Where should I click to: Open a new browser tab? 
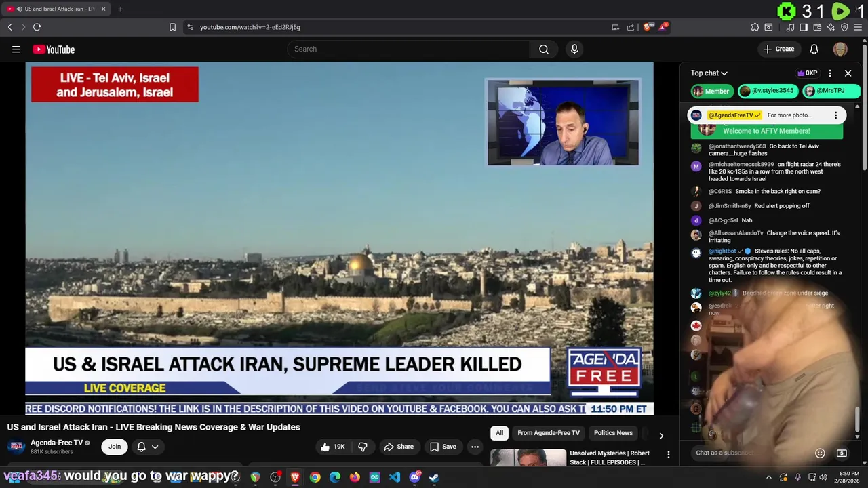pyautogui.click(x=120, y=9)
